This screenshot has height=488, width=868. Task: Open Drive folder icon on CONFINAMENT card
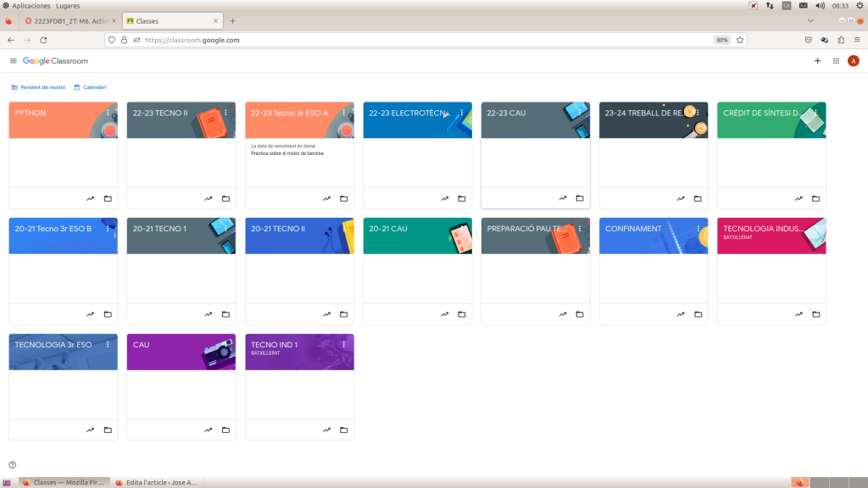point(698,314)
